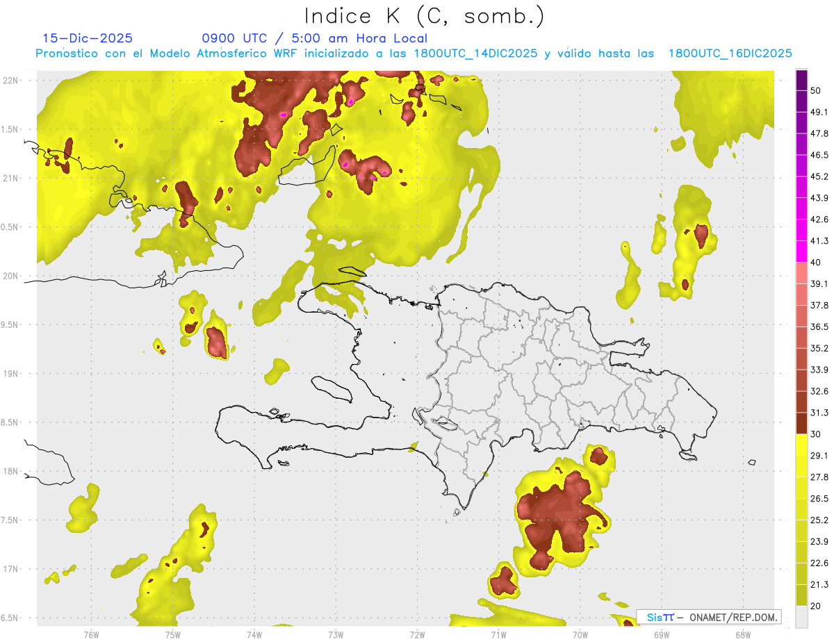Click the "50" value on the color scale

(x=817, y=90)
